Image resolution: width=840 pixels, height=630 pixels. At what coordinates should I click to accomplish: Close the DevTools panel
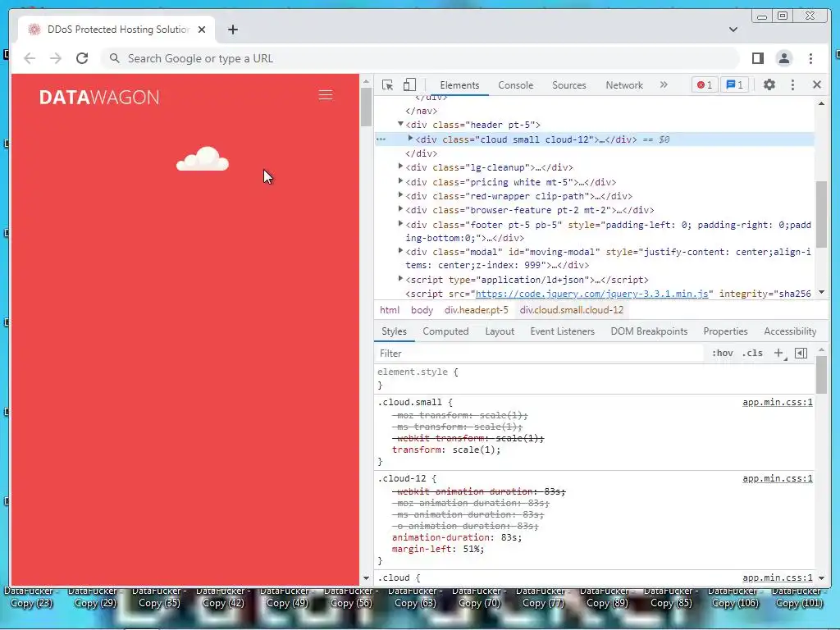point(817,84)
